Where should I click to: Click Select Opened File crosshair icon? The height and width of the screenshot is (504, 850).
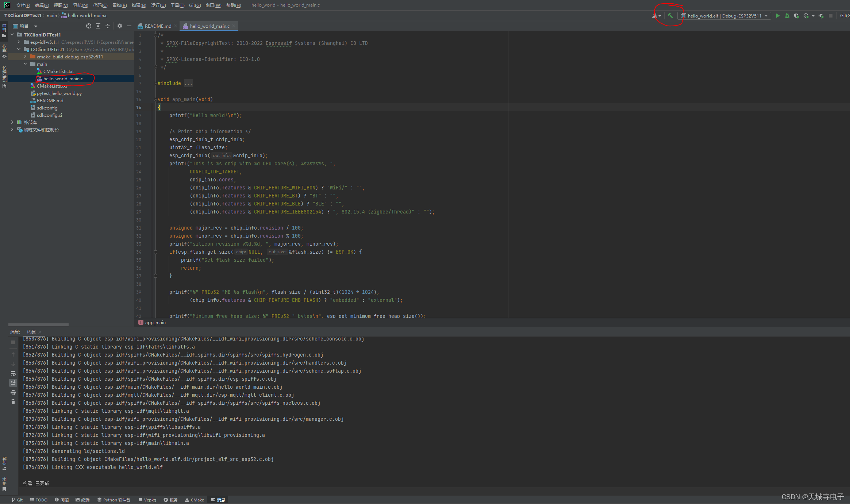tap(89, 26)
